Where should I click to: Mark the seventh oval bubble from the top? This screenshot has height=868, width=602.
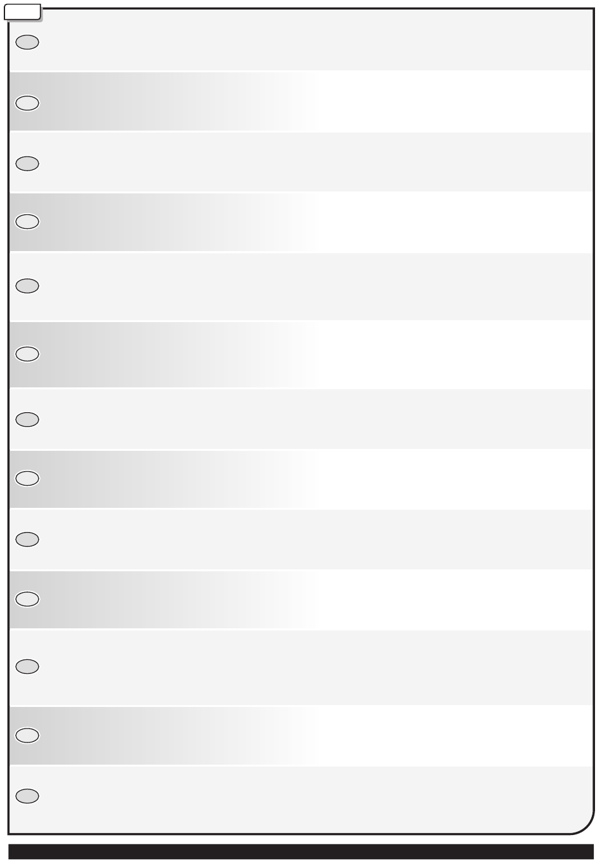tap(27, 419)
